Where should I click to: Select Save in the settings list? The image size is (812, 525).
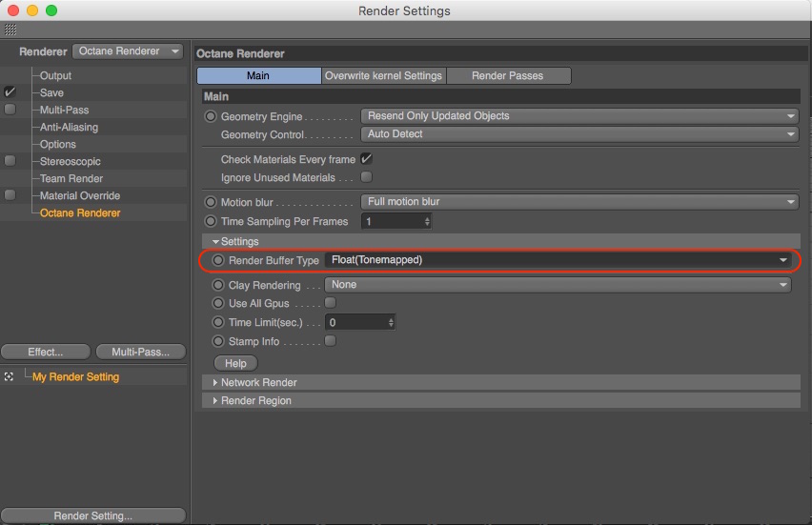coord(51,92)
